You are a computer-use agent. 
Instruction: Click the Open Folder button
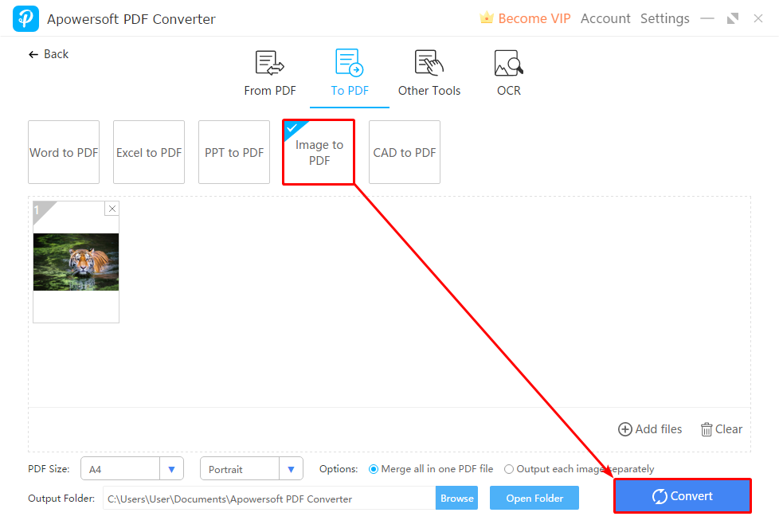point(534,499)
